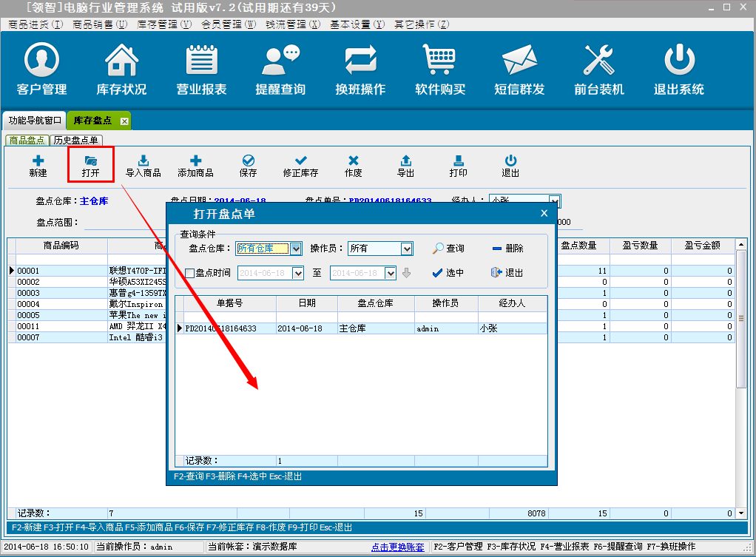Click the 查询 search button
Image resolution: width=756 pixels, height=557 pixels.
pos(449,249)
